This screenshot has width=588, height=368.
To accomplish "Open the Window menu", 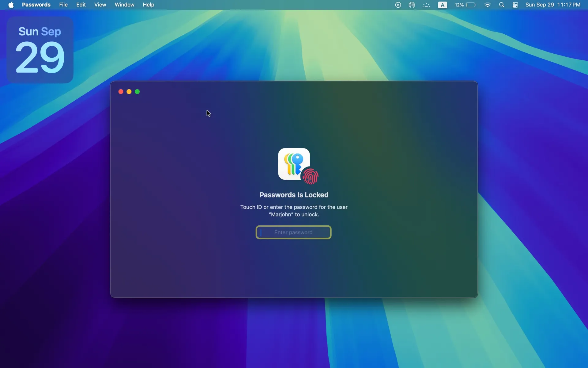I will (x=124, y=5).
